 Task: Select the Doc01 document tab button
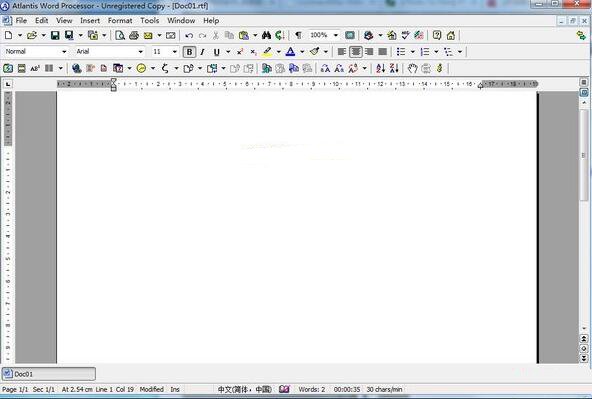49,374
